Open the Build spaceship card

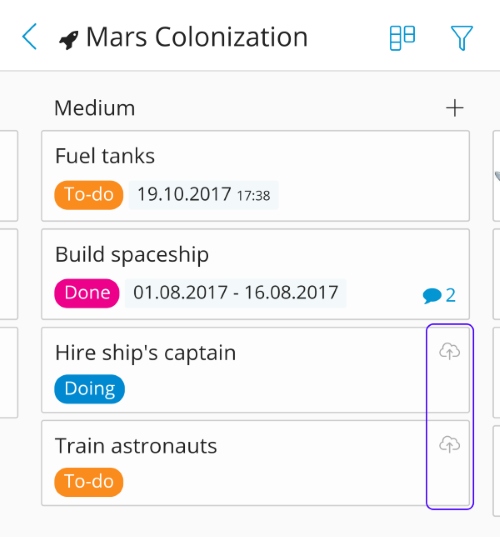[x=255, y=274]
